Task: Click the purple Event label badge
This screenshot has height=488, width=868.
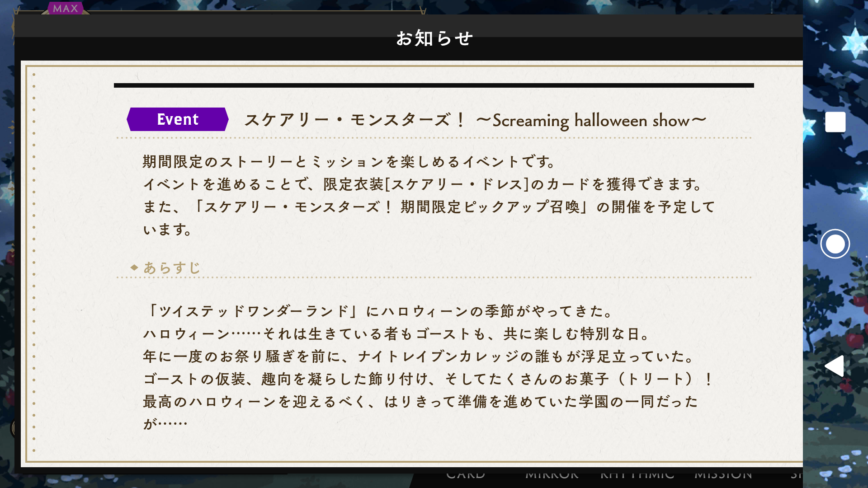Action: click(178, 119)
